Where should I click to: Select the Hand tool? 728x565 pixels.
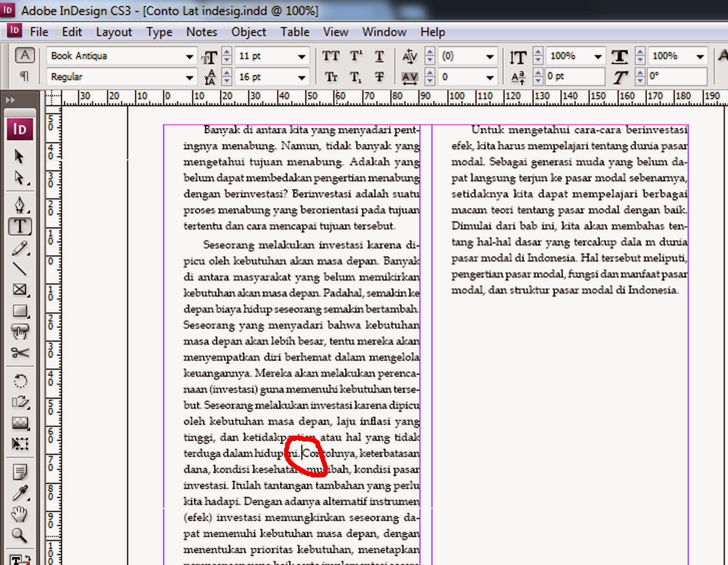coord(19,514)
